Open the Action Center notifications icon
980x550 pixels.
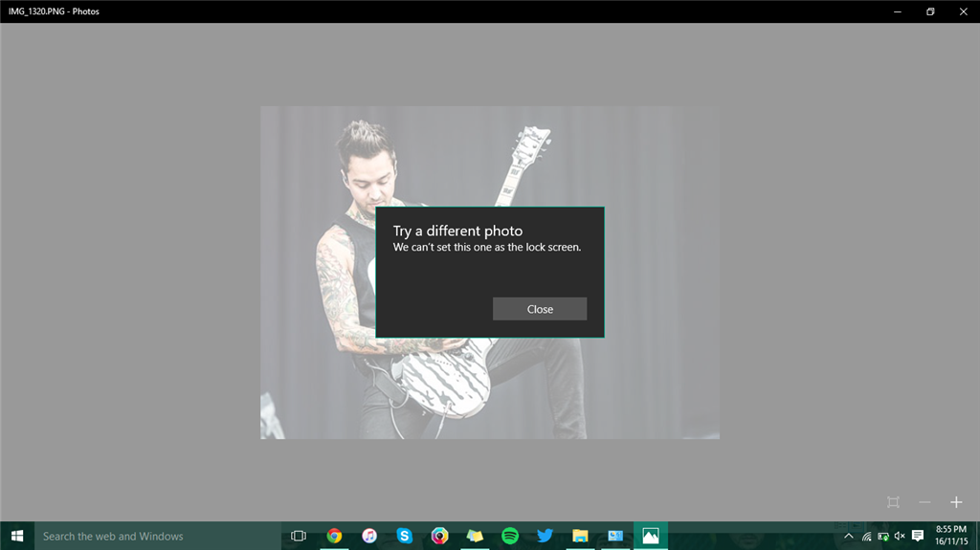click(918, 536)
